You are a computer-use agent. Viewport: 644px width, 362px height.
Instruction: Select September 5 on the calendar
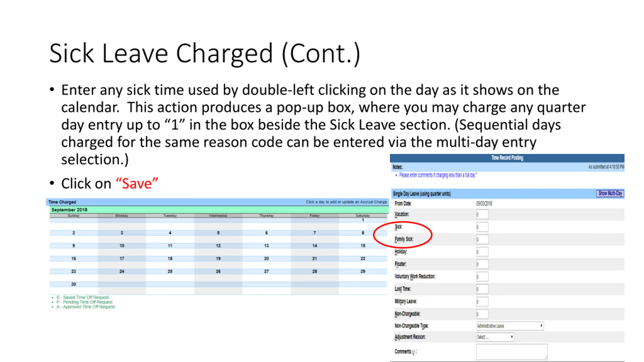click(218, 233)
